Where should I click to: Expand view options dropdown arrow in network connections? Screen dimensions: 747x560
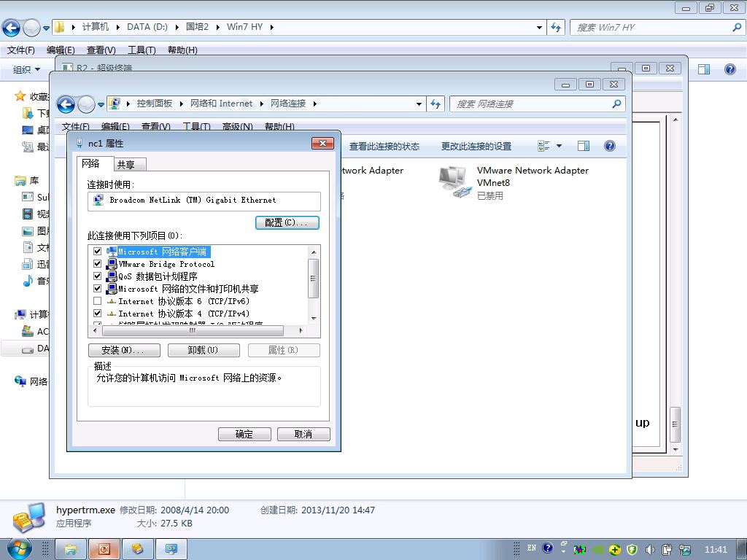click(x=560, y=146)
